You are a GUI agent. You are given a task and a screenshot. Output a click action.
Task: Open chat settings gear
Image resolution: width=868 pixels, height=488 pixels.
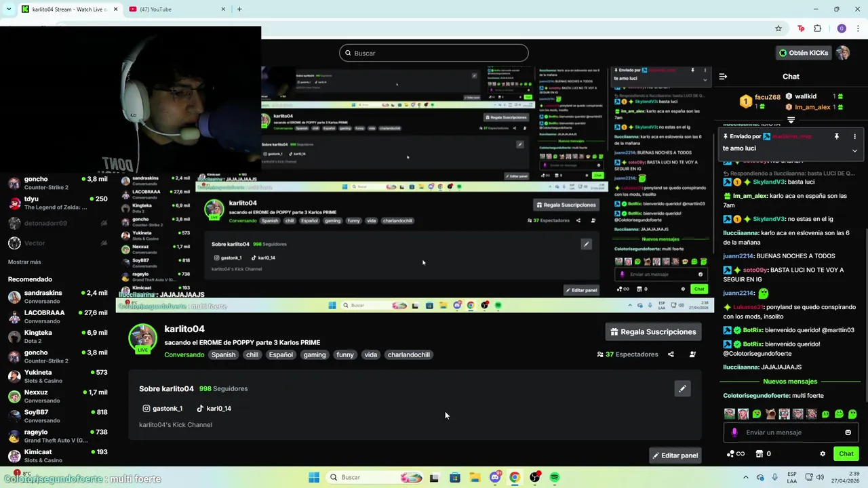[x=823, y=454]
